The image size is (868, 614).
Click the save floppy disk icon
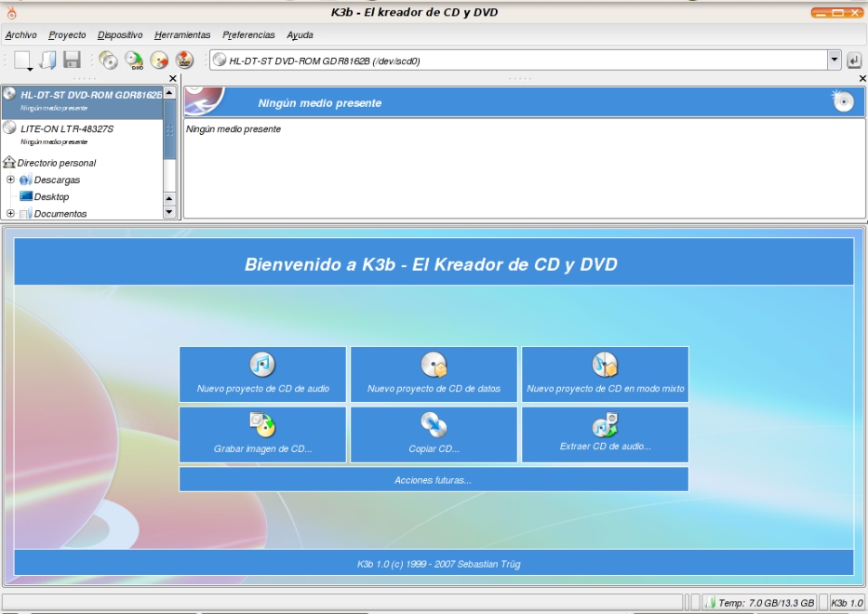pyautogui.click(x=72, y=60)
